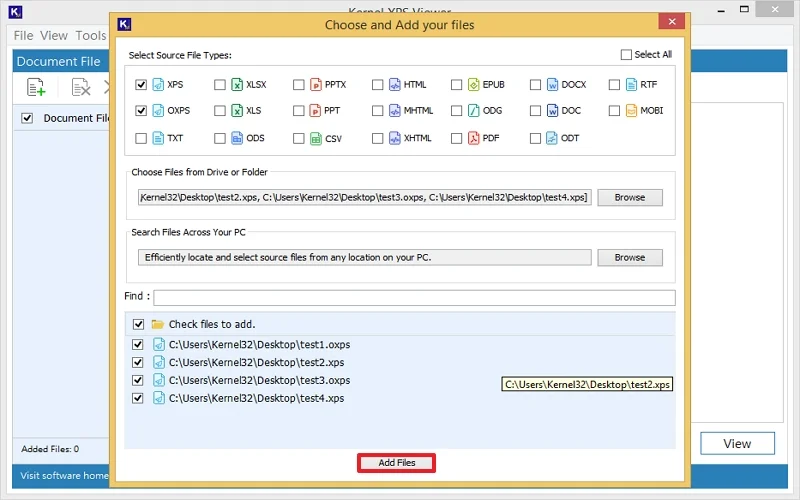The image size is (800, 500).
Task: Click the Visit software home link
Action: point(64,476)
